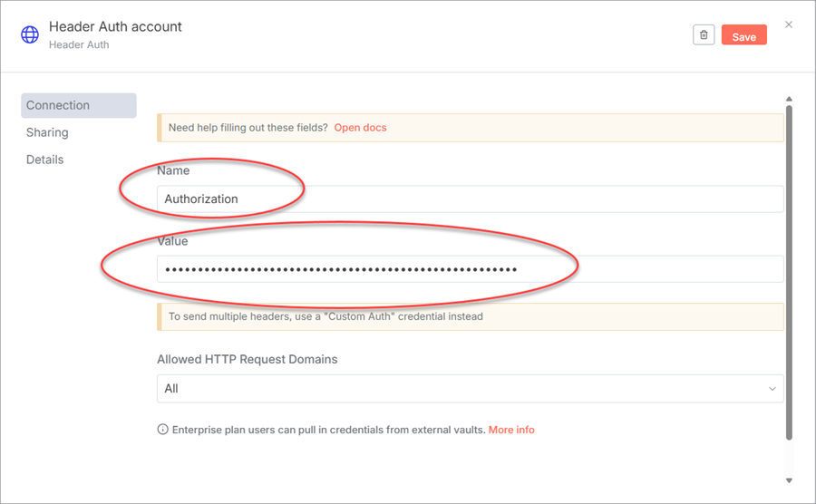The height and width of the screenshot is (504, 816).
Task: Click the Allowed HTTP Request Domains label
Action: click(247, 360)
